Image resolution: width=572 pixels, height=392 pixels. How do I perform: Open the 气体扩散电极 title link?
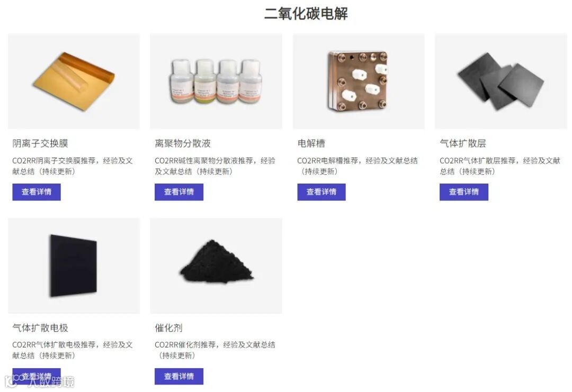point(40,327)
